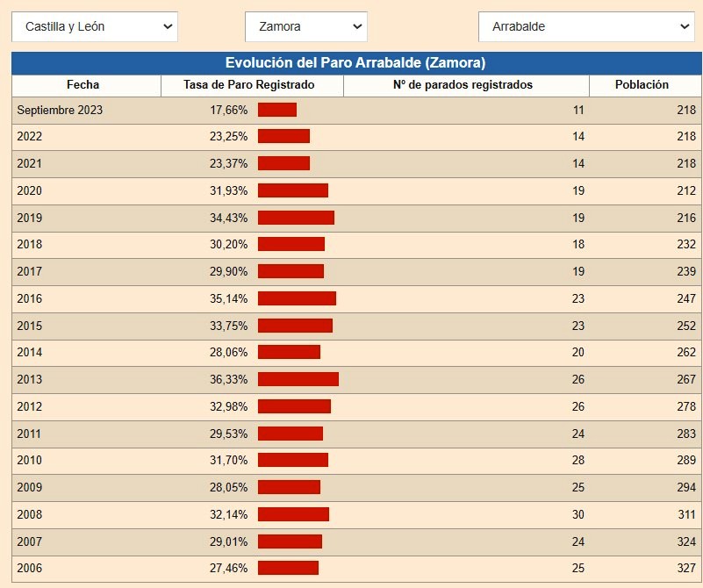Click the Evolución del Paro Arrabalde title
The width and height of the screenshot is (703, 588).
[355, 63]
